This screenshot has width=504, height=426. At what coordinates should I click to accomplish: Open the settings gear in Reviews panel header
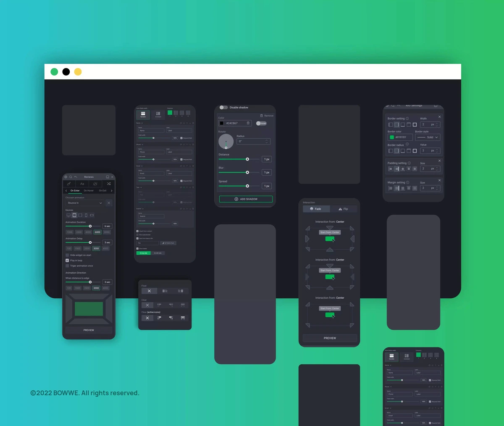point(66,177)
